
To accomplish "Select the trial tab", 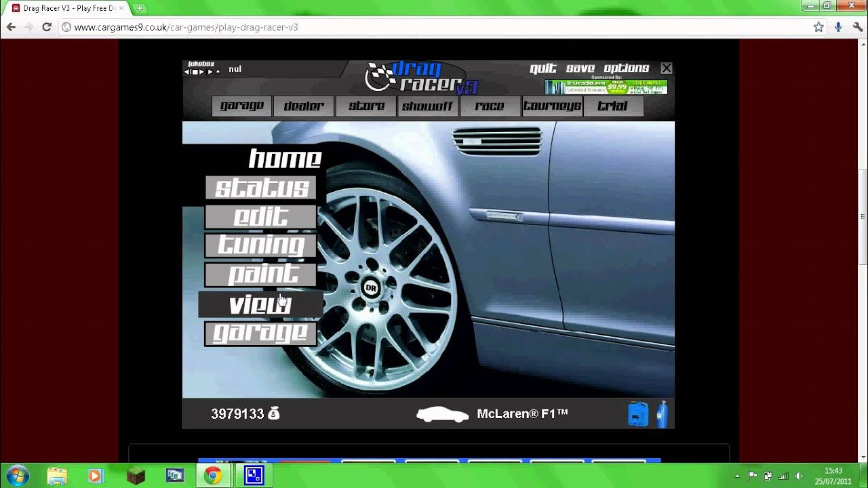I will coord(613,106).
